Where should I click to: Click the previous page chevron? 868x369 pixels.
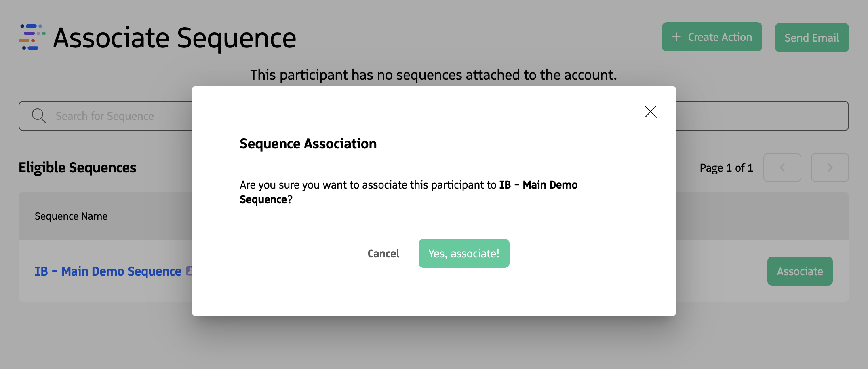tap(782, 168)
